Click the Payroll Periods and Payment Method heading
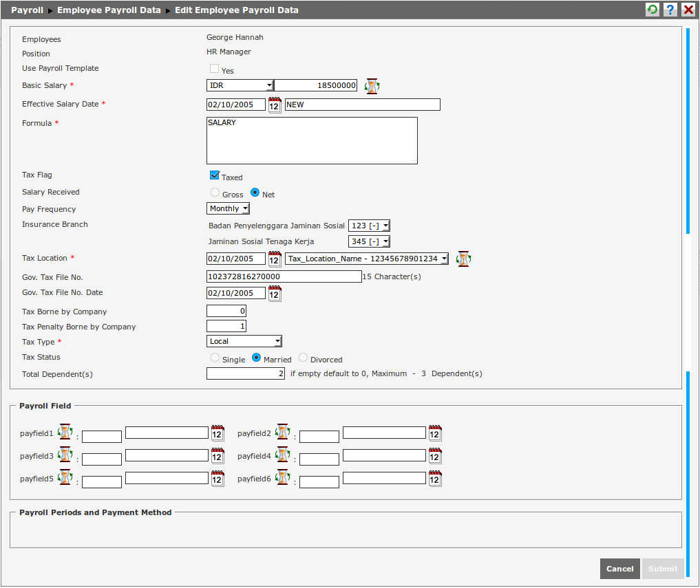Viewport: 700px width, 588px height. click(96, 512)
